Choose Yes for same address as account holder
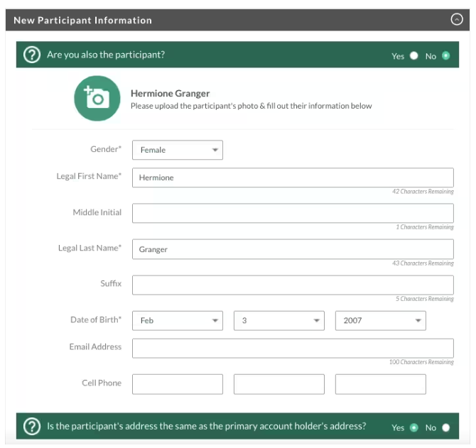This screenshot has height=448, width=476. [x=414, y=427]
